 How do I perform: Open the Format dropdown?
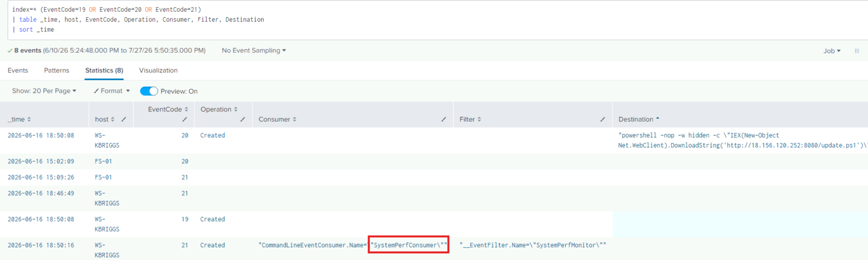pos(112,91)
